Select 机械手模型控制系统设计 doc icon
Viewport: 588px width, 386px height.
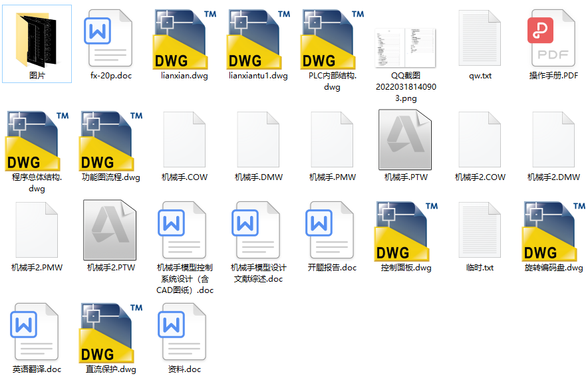[183, 231]
